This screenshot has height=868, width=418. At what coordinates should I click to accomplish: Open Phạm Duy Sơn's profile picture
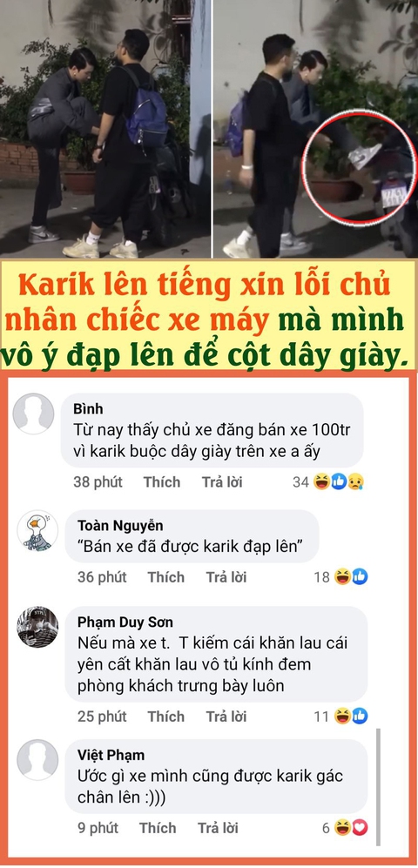[x=37, y=627]
